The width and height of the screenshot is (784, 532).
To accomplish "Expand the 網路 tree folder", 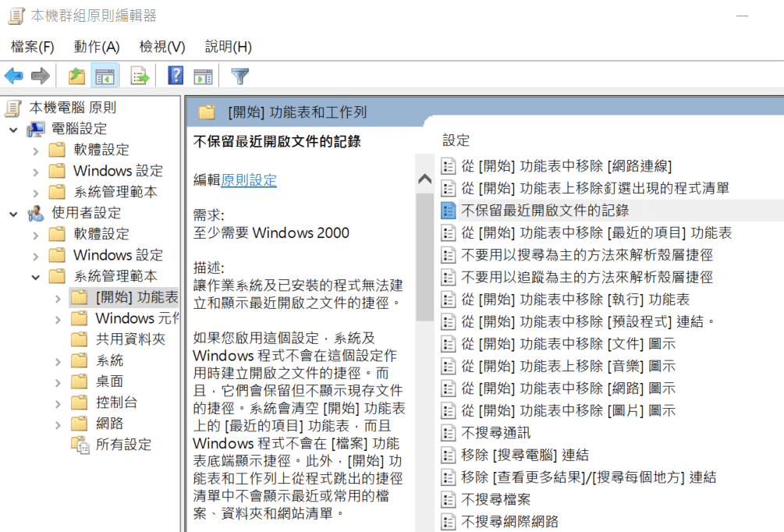I will 58,424.
